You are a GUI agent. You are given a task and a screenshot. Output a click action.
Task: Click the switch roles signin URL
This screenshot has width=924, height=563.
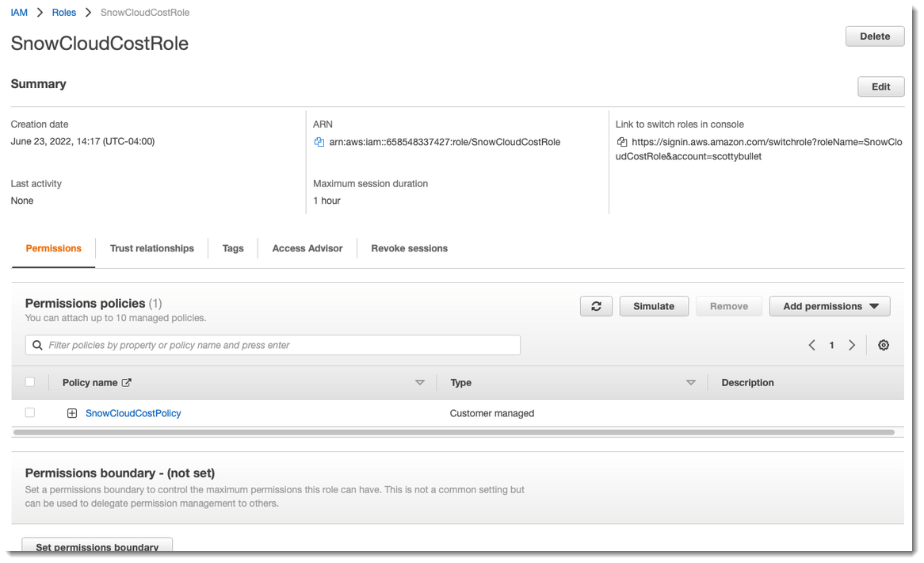tap(759, 149)
